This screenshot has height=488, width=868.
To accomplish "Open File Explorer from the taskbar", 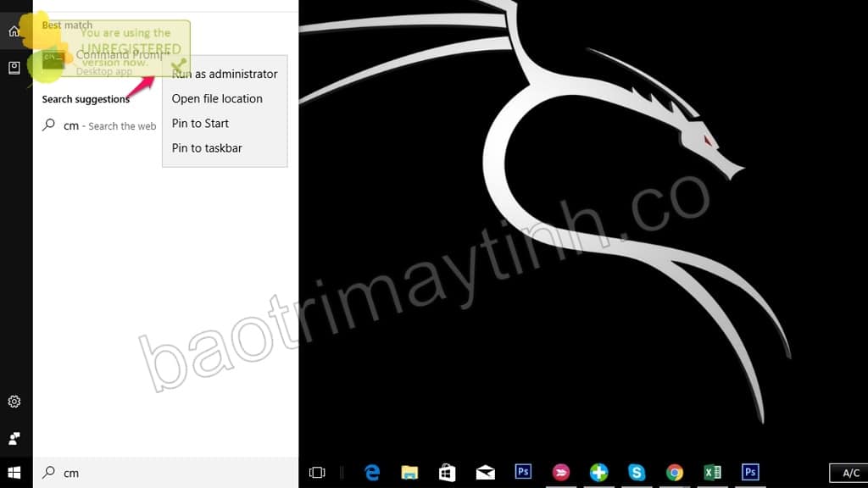I will coord(409,473).
